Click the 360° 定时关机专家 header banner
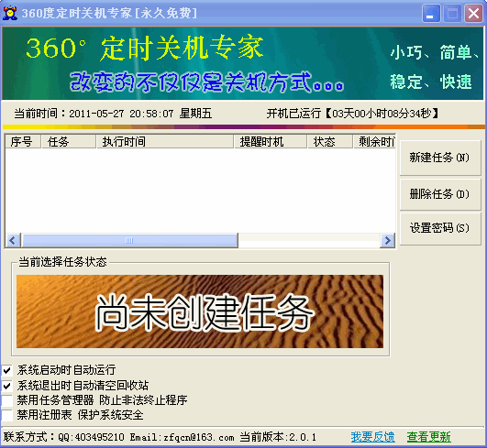The width and height of the screenshot is (487, 448). pos(242,63)
